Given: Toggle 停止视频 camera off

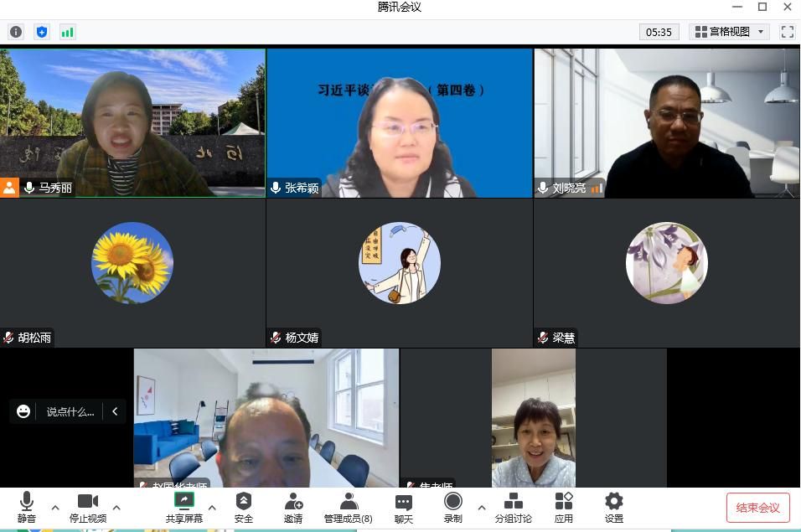Looking at the screenshot, I should [x=88, y=507].
